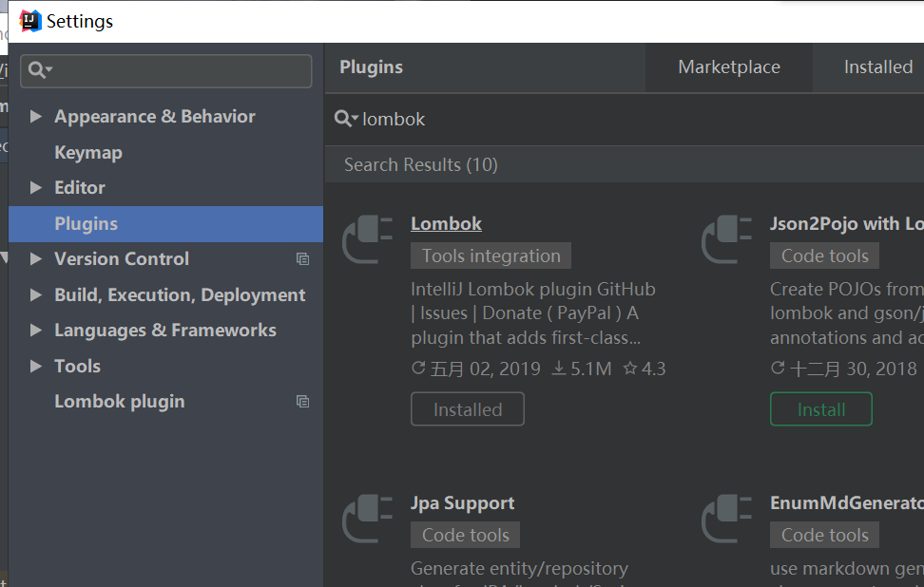This screenshot has height=587, width=924.
Task: Open the Jpa Support plugin title
Action: click(463, 503)
